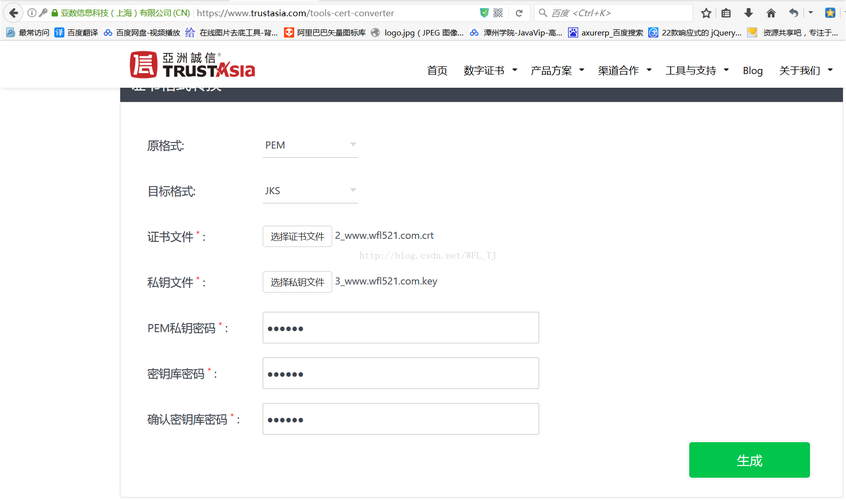The height and width of the screenshot is (500, 846).
Task: Open the Blog navigation link
Action: tap(753, 71)
